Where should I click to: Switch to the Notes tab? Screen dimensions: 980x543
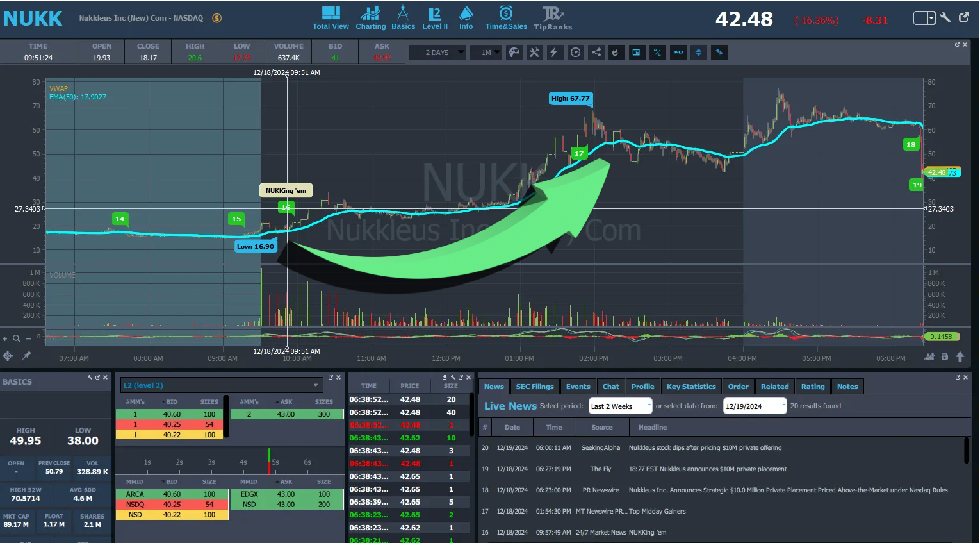847,387
